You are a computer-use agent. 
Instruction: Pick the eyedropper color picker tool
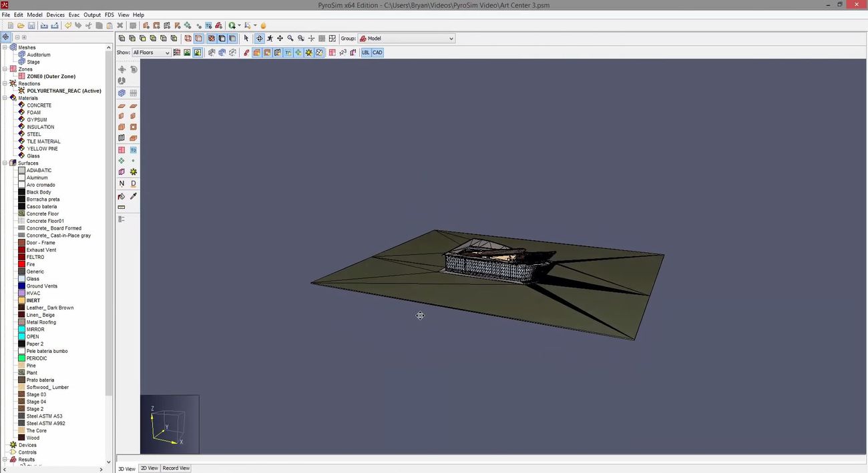pos(134,196)
